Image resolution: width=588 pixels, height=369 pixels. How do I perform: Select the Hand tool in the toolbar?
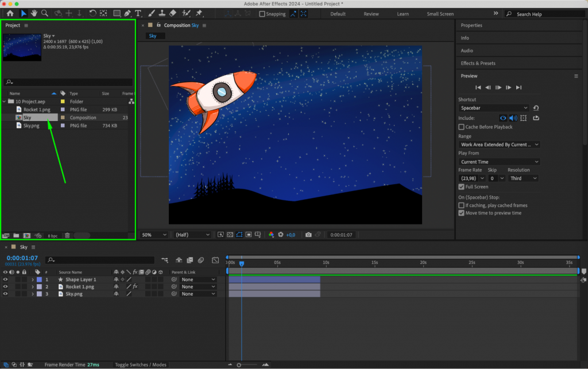(x=35, y=13)
